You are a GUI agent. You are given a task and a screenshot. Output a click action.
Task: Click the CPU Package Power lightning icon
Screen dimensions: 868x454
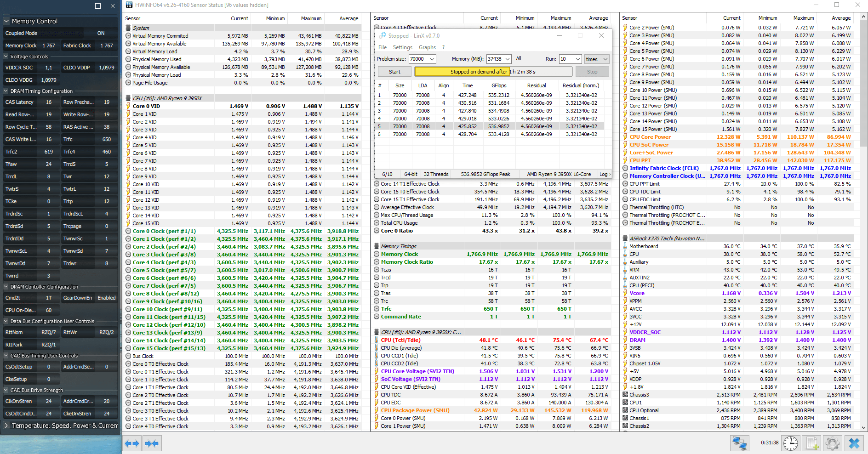[x=377, y=410]
